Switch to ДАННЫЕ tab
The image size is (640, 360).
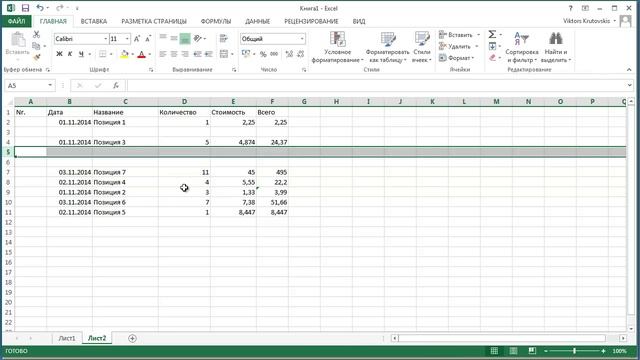pos(258,21)
